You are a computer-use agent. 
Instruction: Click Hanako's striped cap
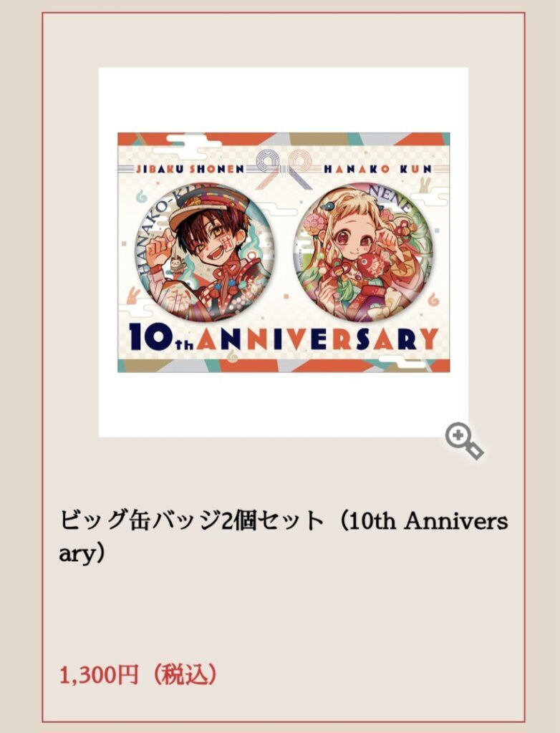pos(207,204)
